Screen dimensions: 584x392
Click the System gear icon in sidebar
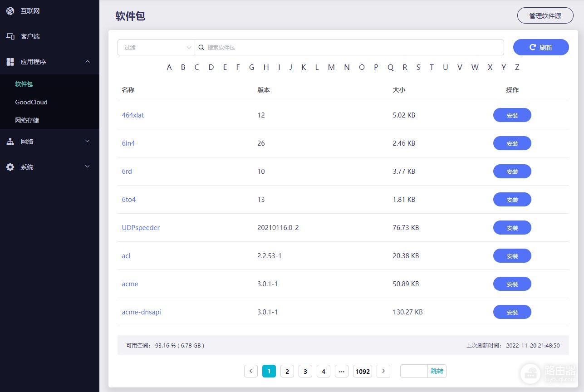[10, 167]
